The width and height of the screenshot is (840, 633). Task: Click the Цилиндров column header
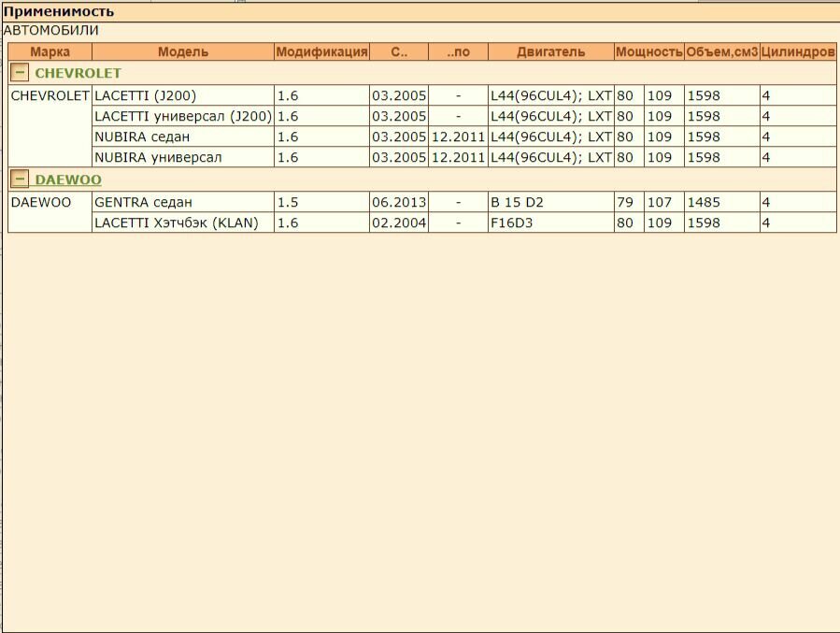798,51
